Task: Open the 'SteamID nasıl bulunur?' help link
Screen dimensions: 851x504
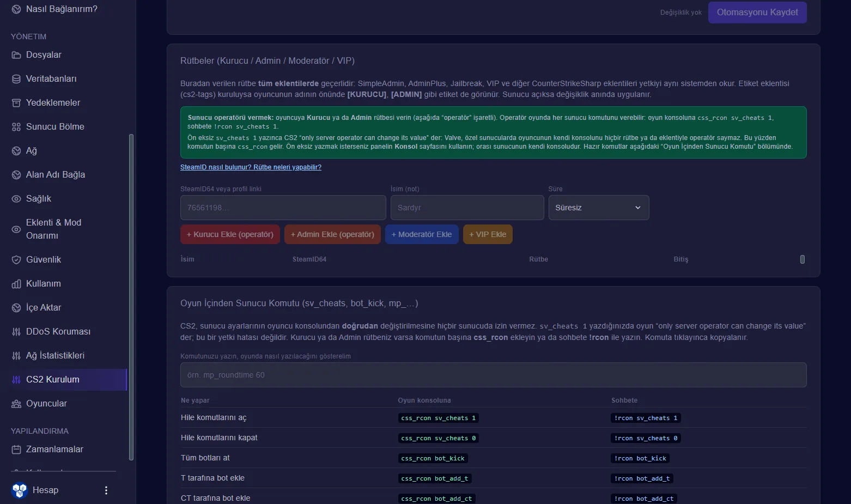Action: coord(251,167)
